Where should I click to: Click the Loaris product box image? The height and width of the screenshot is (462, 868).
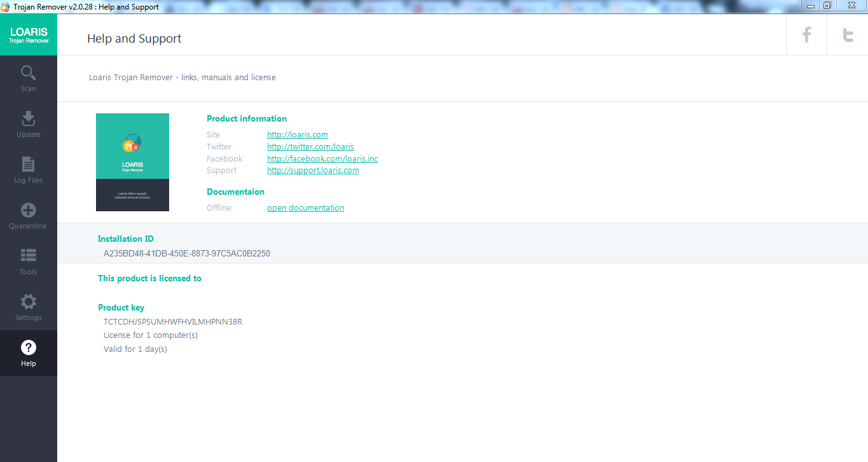[x=132, y=162]
